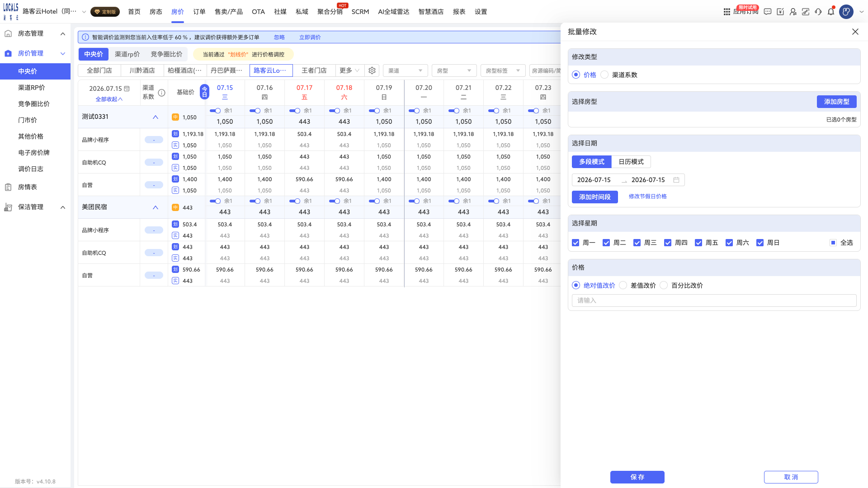
Task: Open the headset customer service icon
Action: click(818, 12)
